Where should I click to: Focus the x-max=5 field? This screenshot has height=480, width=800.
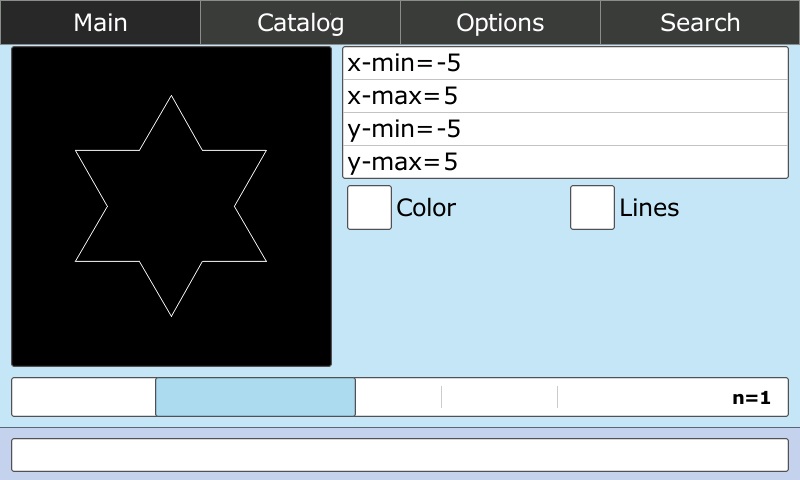pos(565,97)
